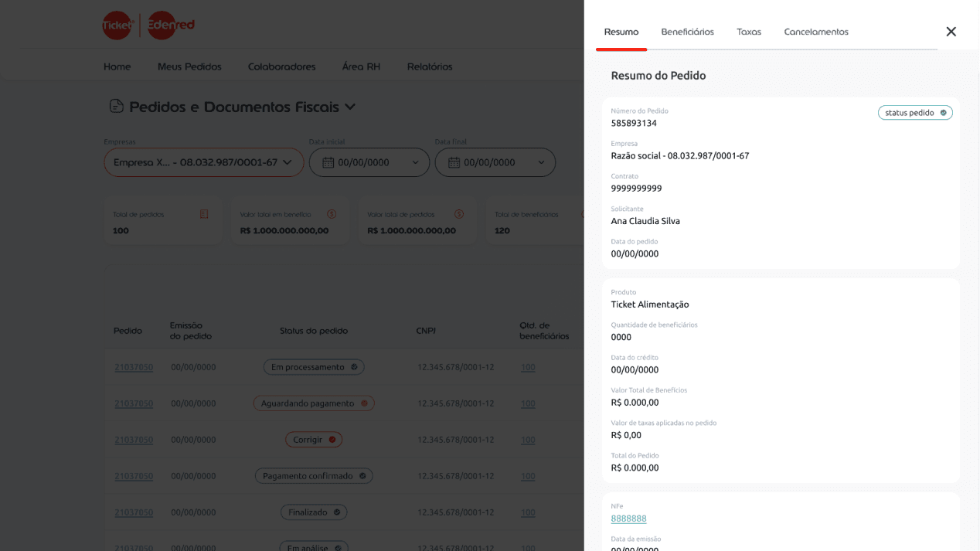Click the calendar icon in Data final

pos(454,162)
